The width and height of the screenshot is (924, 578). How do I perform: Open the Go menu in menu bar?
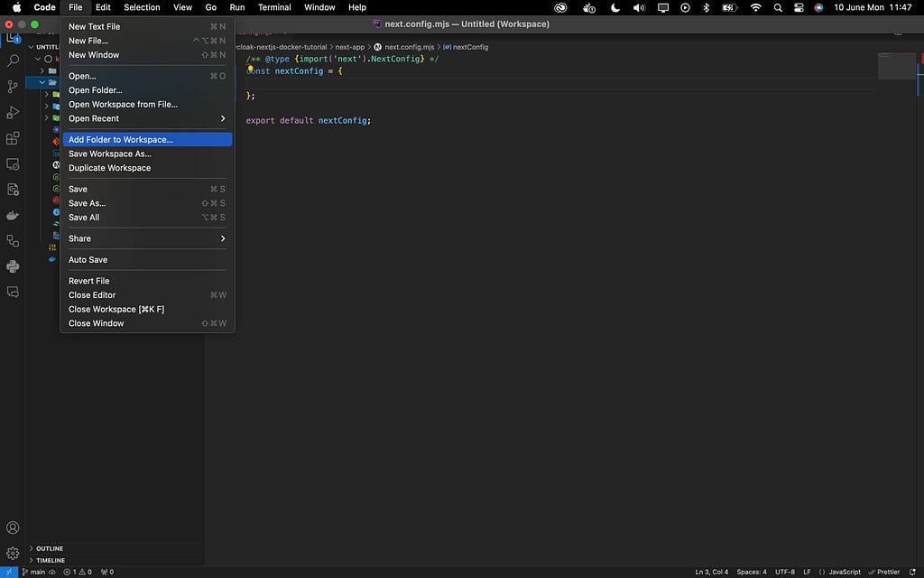(211, 7)
